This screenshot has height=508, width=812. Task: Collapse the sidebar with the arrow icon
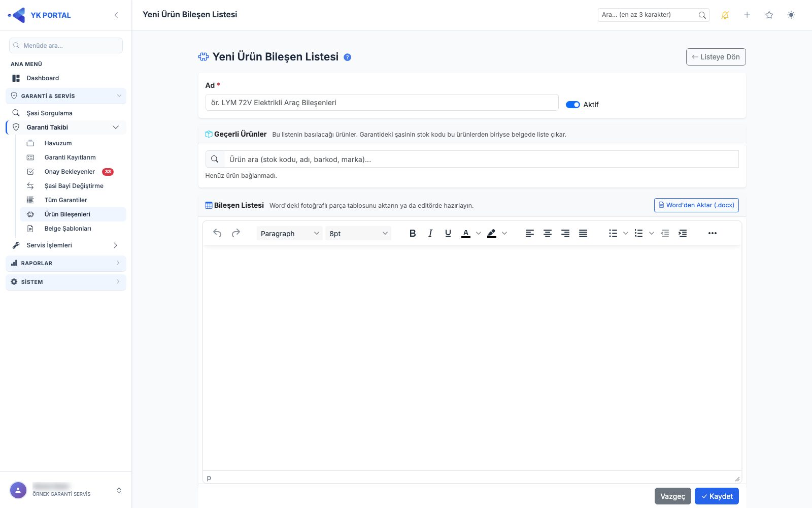(116, 15)
